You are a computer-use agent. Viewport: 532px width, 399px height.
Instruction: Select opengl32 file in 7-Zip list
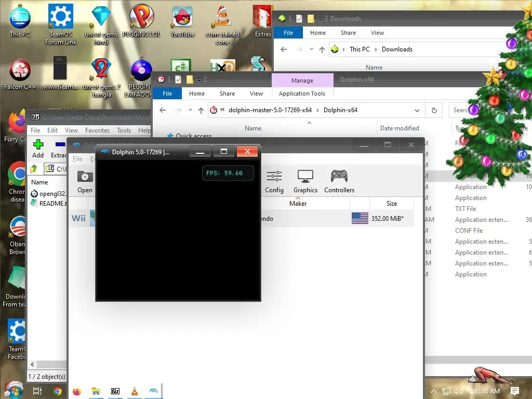tap(48, 194)
